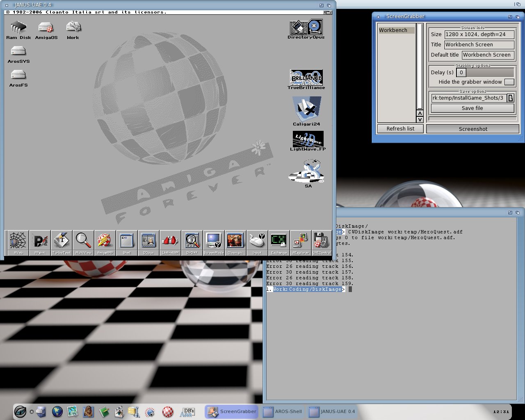Open the save path file requester button
Screen dimensions: 525x420
[510, 98]
